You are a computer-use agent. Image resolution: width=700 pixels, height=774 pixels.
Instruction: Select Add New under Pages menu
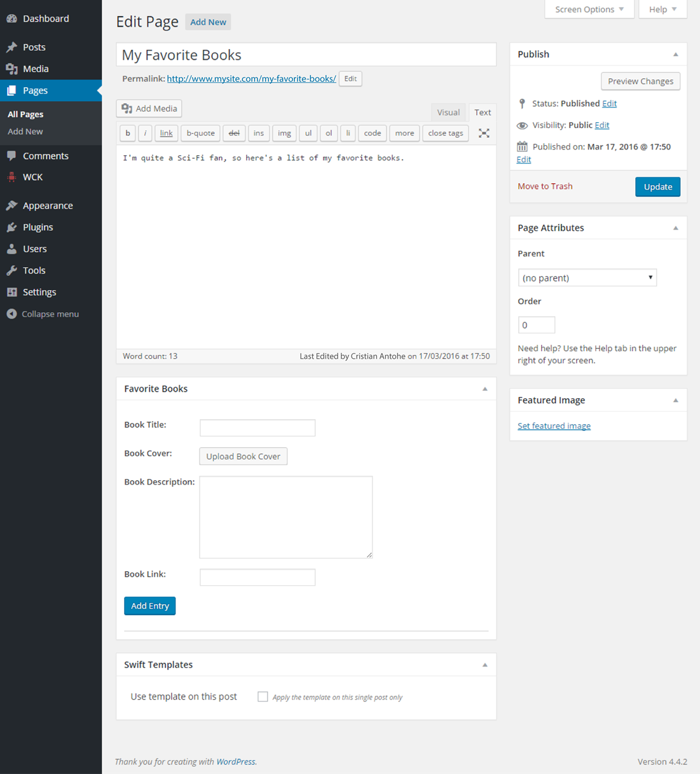point(25,132)
